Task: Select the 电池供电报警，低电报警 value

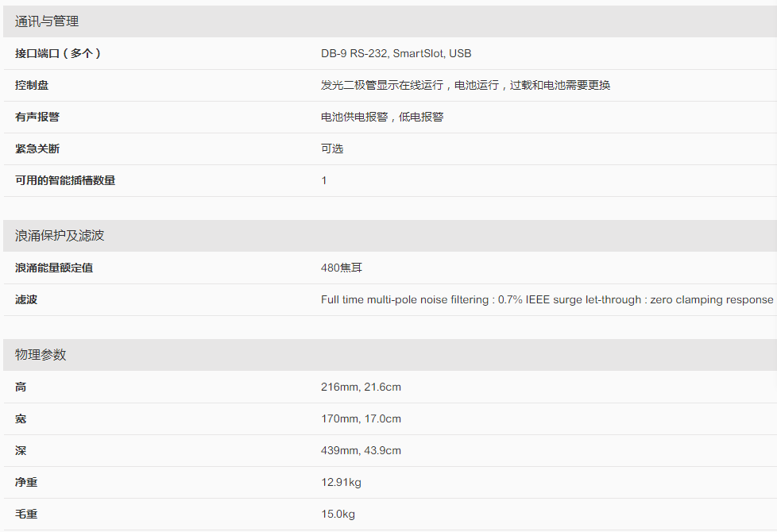Action: point(382,117)
